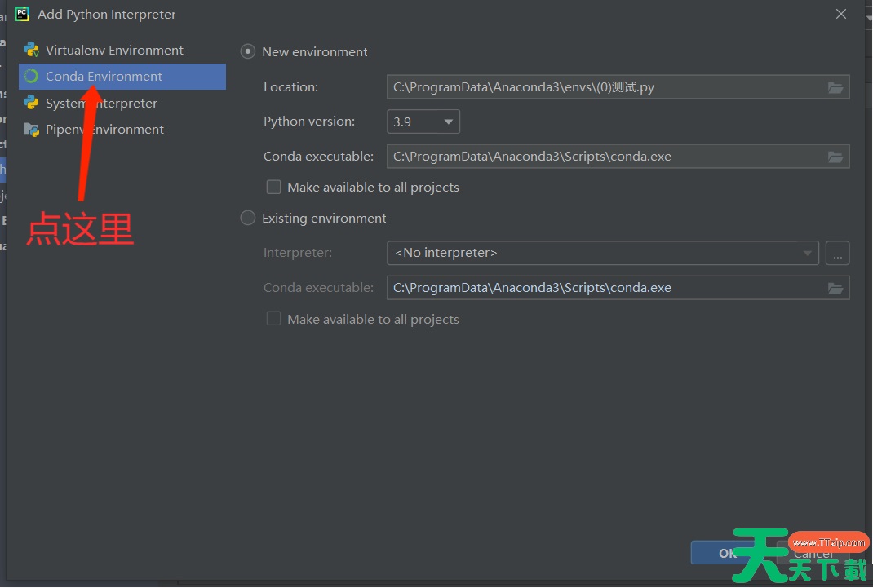Choose Pipenv Environment from the sidebar

point(104,130)
